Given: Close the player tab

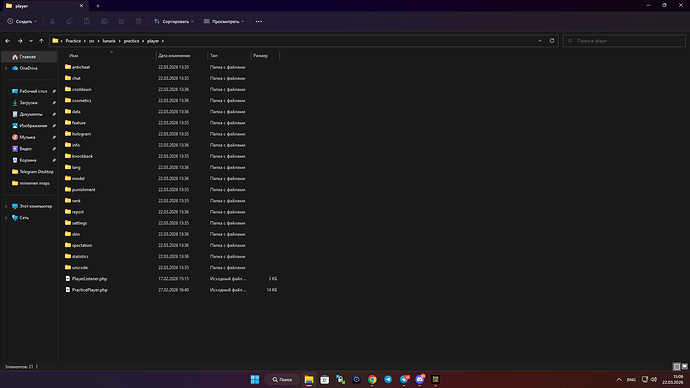Looking at the screenshot, I should [x=81, y=6].
